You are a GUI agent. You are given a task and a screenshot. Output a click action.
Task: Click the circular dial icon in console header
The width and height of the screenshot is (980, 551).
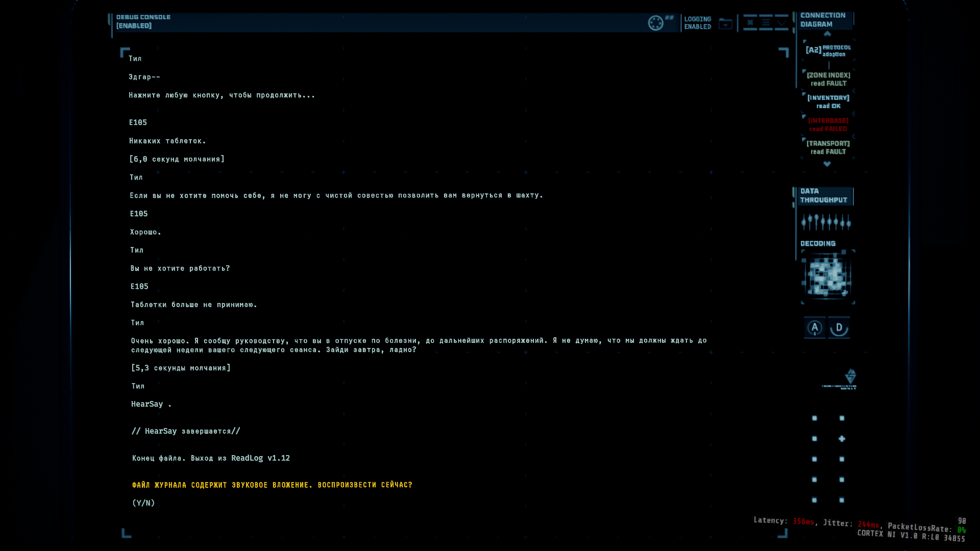click(655, 23)
